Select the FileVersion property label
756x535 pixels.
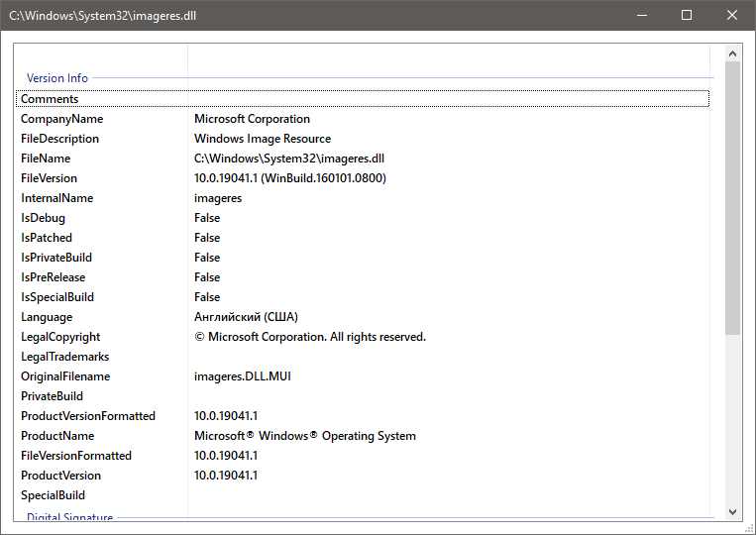(x=49, y=178)
